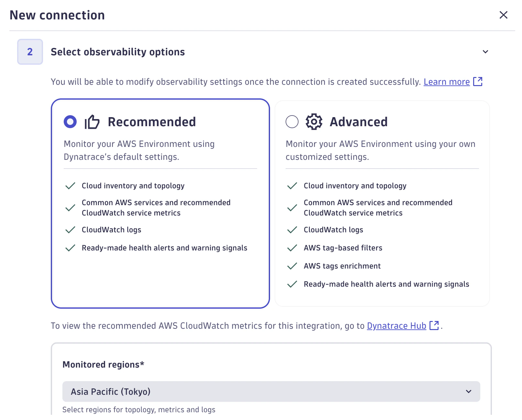Screen dimensions: 522x420
Task: Open the Dynatrace Hub link
Action: click(397, 326)
